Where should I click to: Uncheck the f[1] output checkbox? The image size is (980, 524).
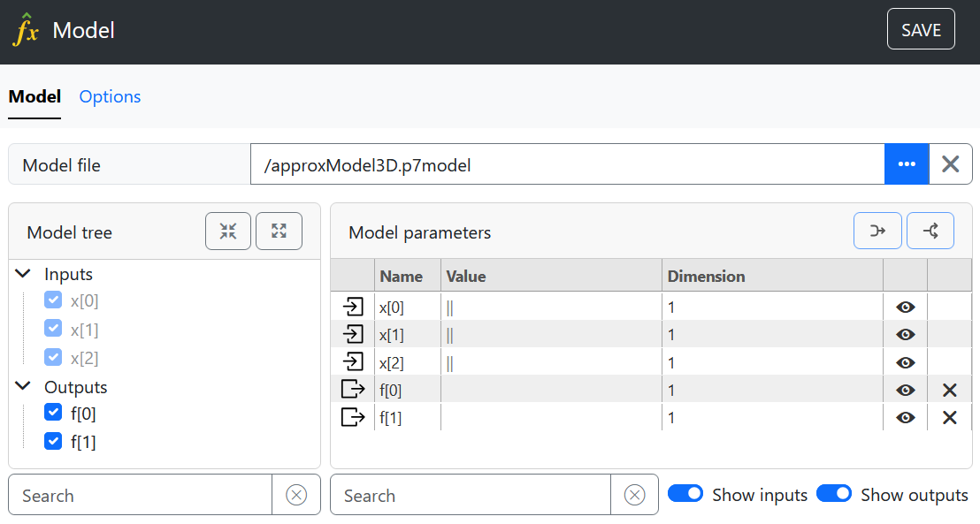point(53,441)
